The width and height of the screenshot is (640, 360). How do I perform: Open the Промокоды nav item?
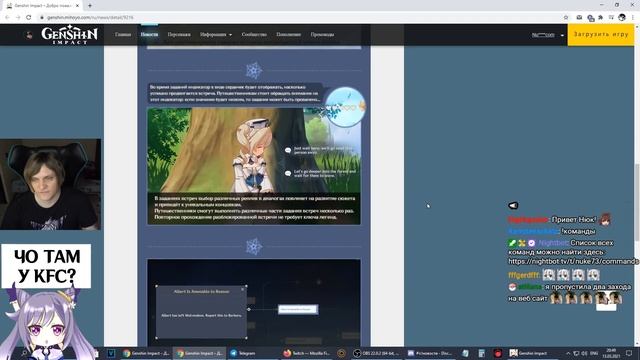click(x=322, y=35)
